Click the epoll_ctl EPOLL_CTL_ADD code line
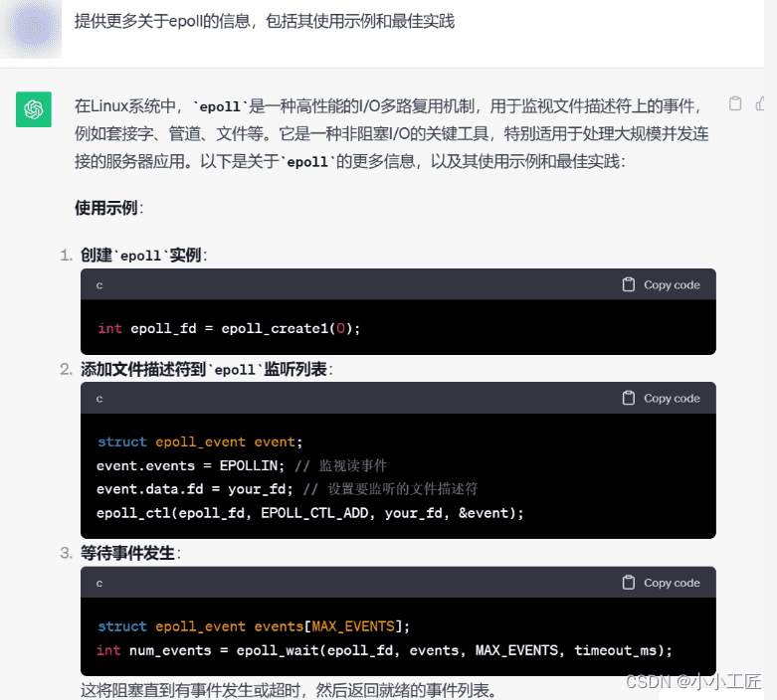 (310, 513)
